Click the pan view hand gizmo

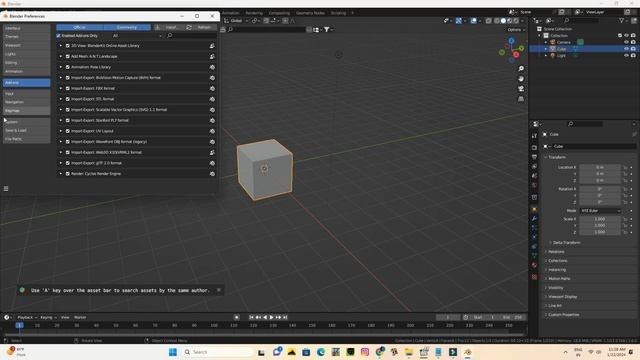(521, 79)
